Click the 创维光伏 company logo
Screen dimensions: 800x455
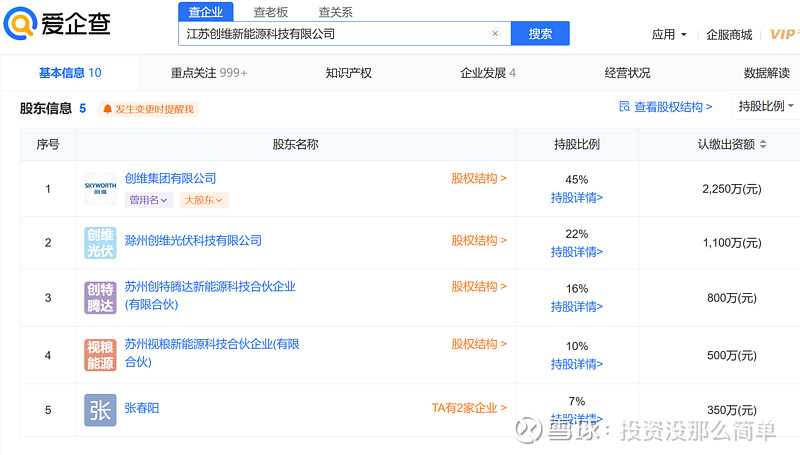pos(100,243)
